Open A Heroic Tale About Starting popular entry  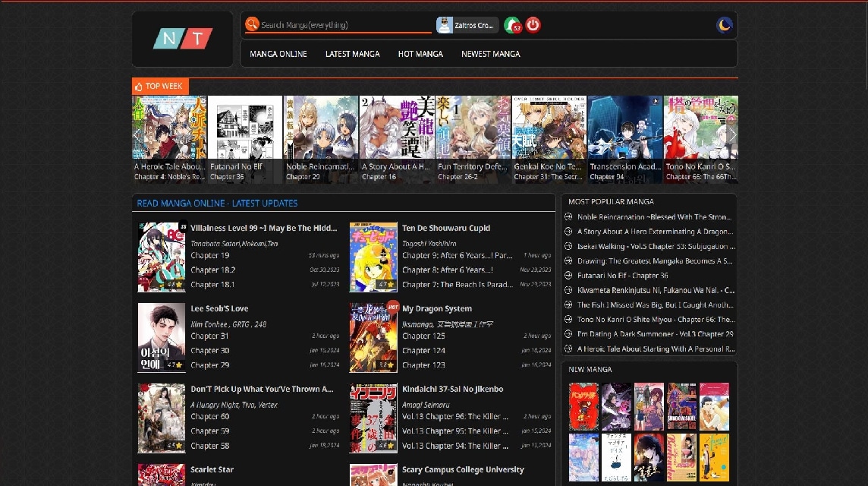656,349
